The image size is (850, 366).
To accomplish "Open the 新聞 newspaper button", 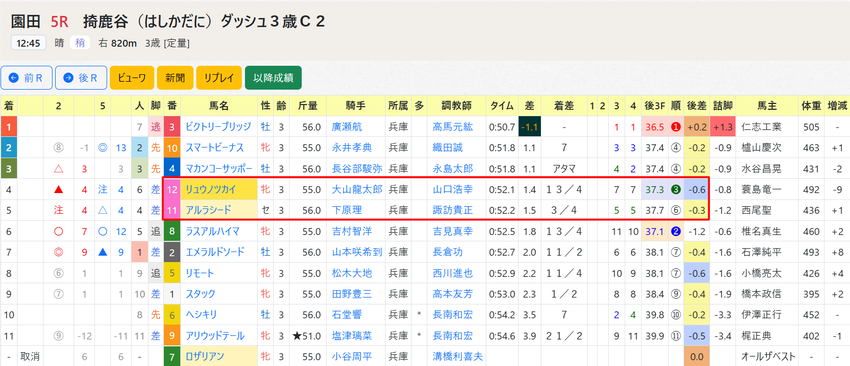I will tap(175, 78).
